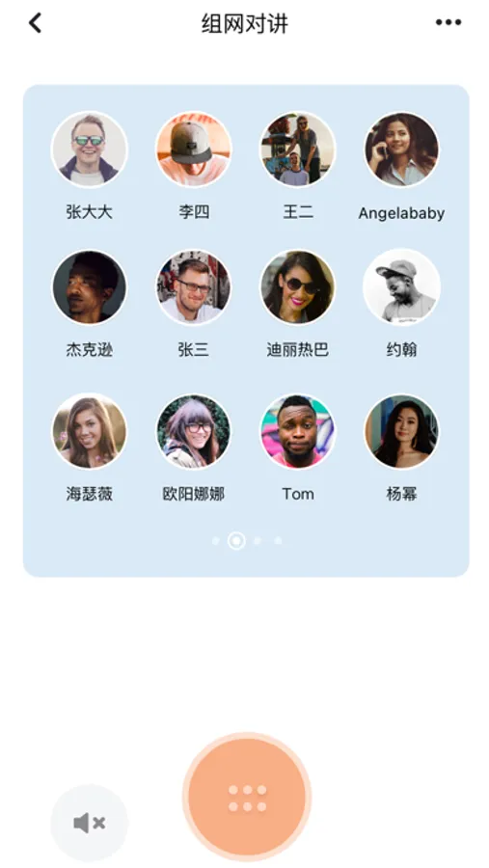Open the three-dot more options menu
489x868 pixels.
[x=448, y=23]
